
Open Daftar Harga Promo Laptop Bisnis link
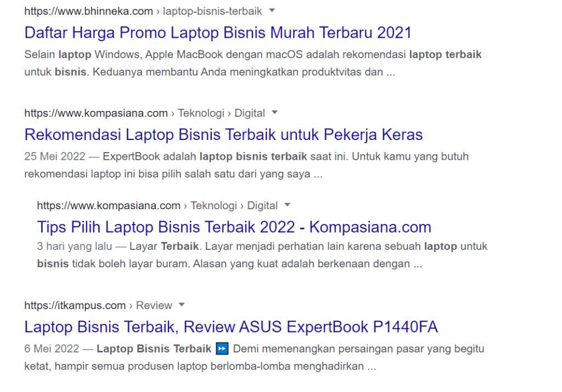[218, 32]
